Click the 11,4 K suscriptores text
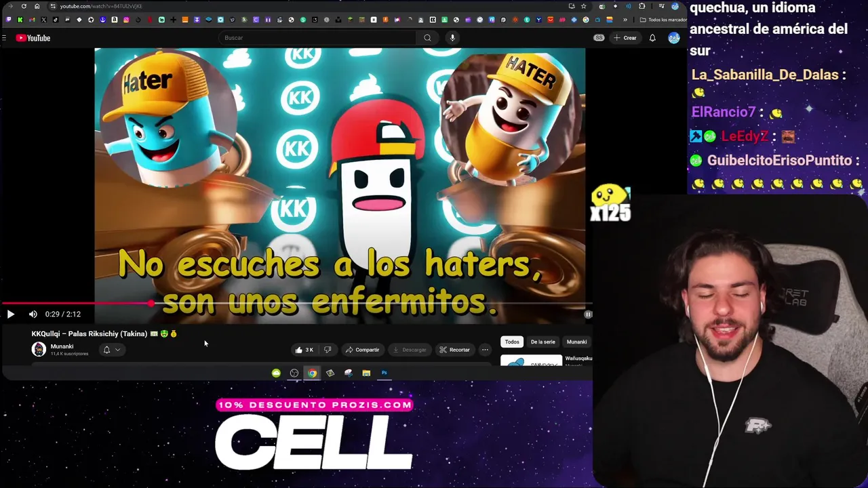The image size is (868, 488). (x=69, y=354)
